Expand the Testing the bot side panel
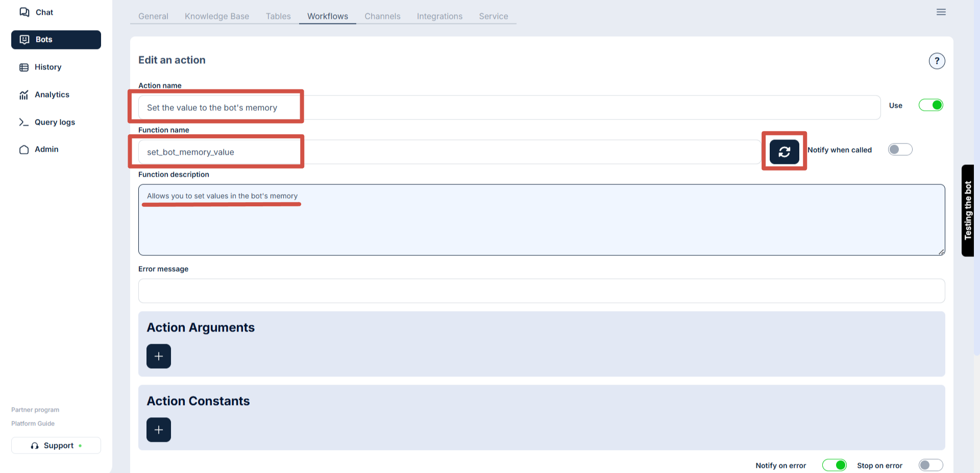The width and height of the screenshot is (980, 473). pyautogui.click(x=968, y=210)
